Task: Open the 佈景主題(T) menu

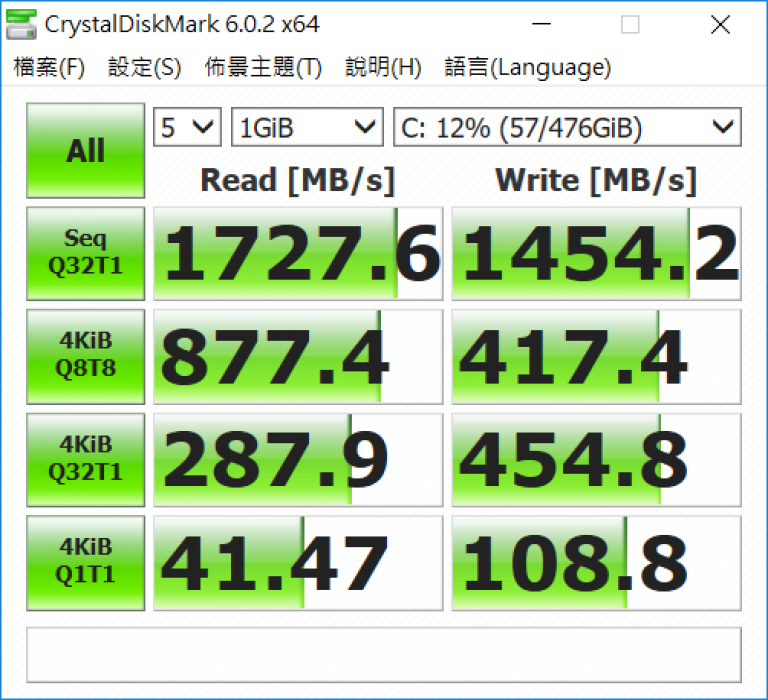Action: pyautogui.click(x=263, y=68)
